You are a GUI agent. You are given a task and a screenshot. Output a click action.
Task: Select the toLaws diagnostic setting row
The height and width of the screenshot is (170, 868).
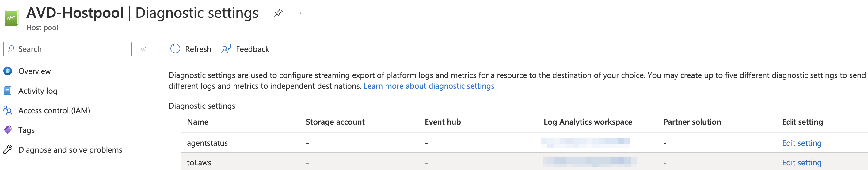199,163
